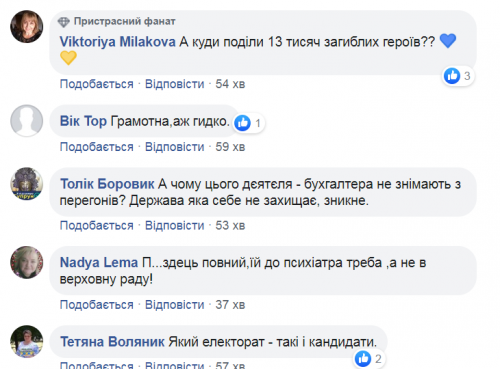The height and width of the screenshot is (369, 500).
Task: Open the Толік Боровик name link
Action: [107, 184]
